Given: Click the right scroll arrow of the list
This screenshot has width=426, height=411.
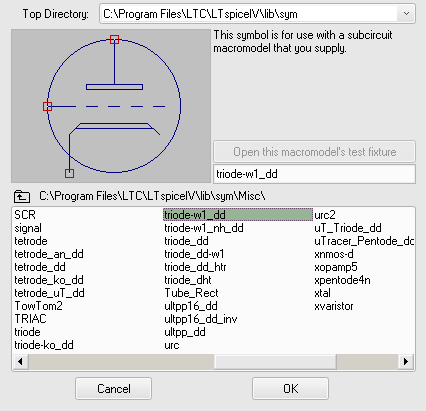Looking at the screenshot, I should pyautogui.click(x=406, y=362).
